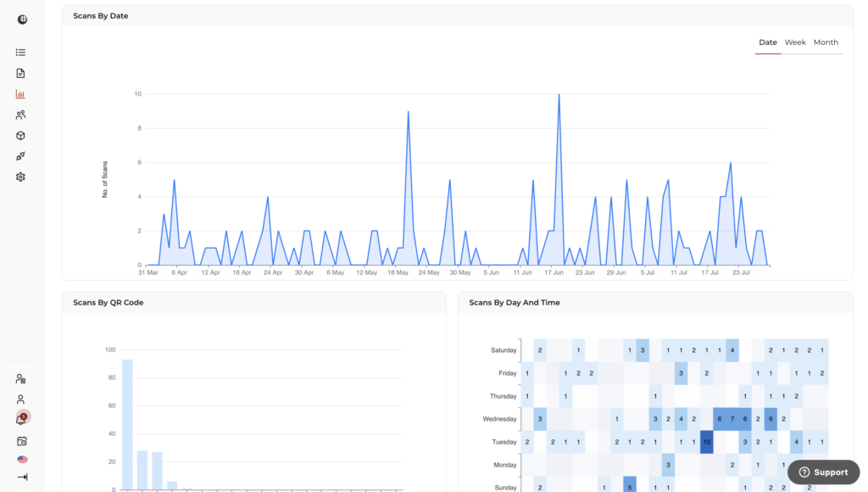
Task: Click the 31 Mar axis label
Action: (148, 272)
